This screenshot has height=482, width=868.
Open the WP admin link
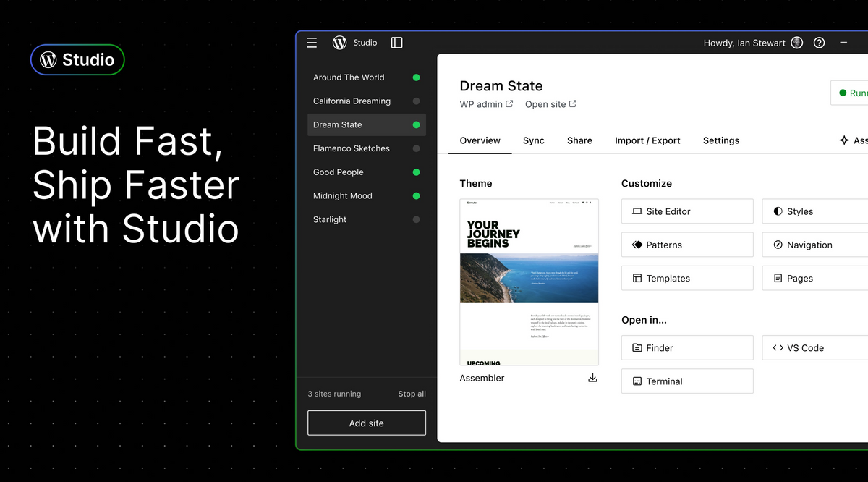coord(487,104)
